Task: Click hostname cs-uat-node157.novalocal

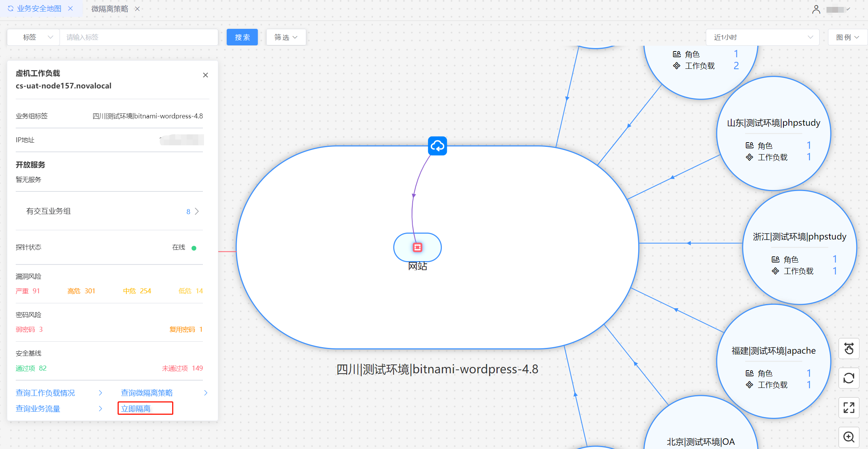Action: 63,86
